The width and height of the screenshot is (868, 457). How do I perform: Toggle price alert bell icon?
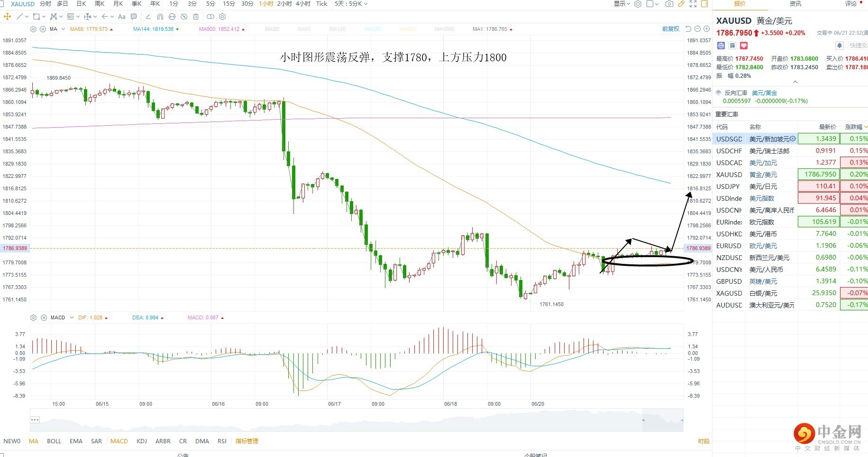[840, 46]
